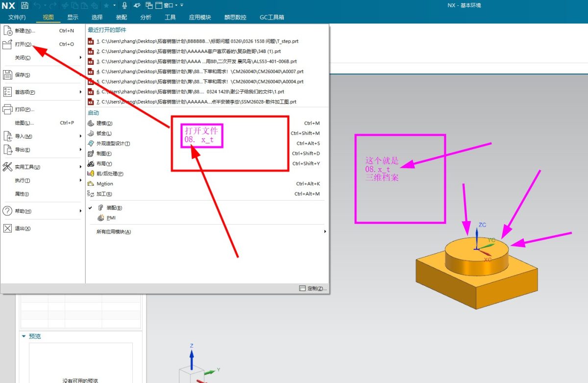Toggle the checked 装配 Assemblies option
This screenshot has width=588, height=383.
tap(114, 207)
